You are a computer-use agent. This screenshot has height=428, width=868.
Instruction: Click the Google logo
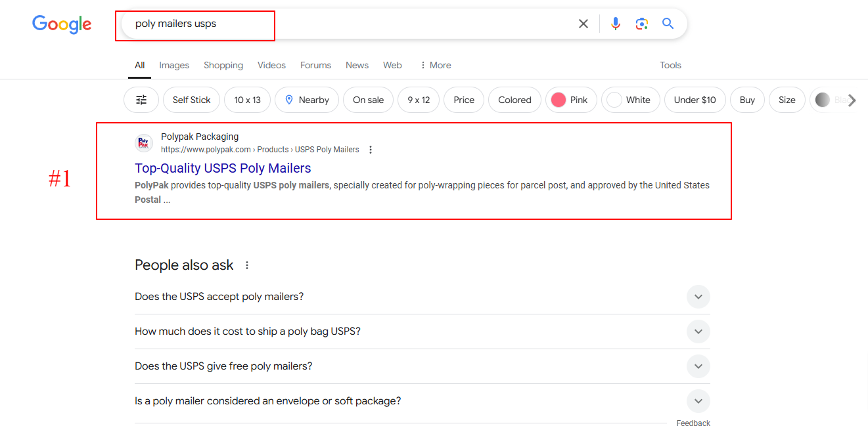[x=62, y=25]
